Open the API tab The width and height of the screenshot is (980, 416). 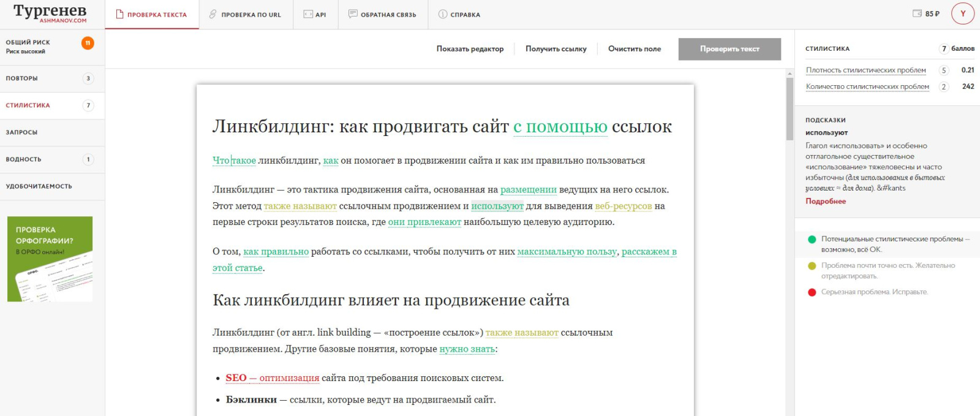pyautogui.click(x=315, y=15)
